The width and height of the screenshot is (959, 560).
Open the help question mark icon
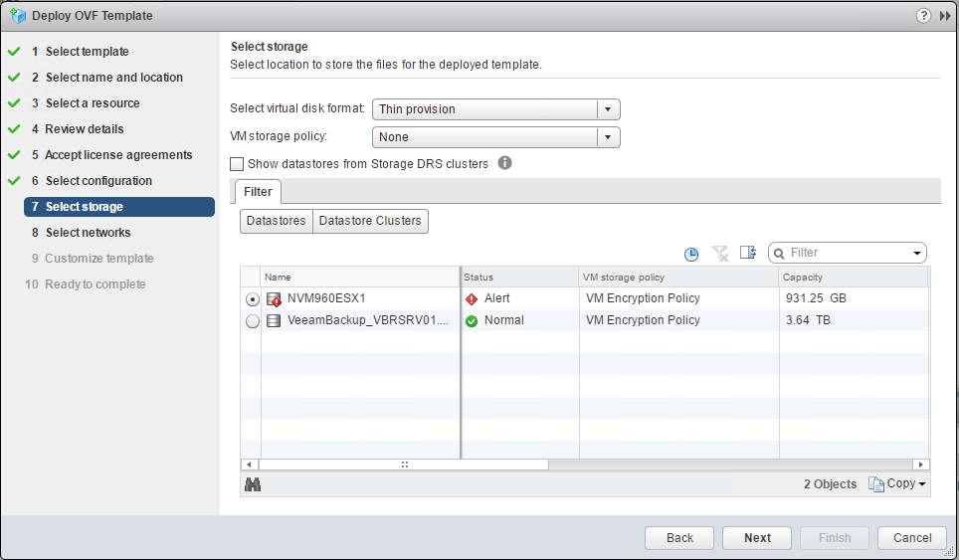(923, 15)
